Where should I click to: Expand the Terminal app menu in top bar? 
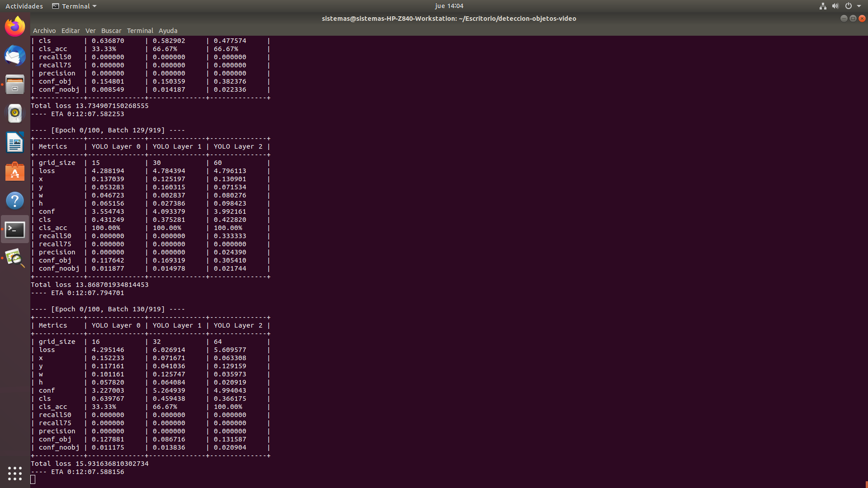pos(75,6)
